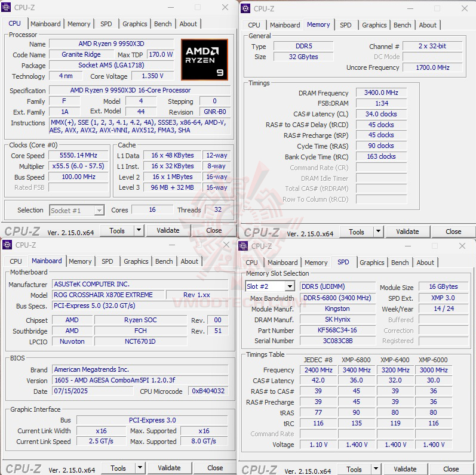Switch to Mainboard tab in CPU window
Screen dimensions: 476x475
45,24
